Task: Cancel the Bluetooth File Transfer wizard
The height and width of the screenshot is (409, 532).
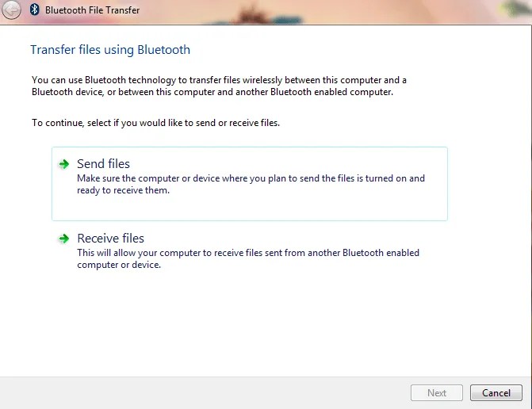Action: pyautogui.click(x=496, y=392)
